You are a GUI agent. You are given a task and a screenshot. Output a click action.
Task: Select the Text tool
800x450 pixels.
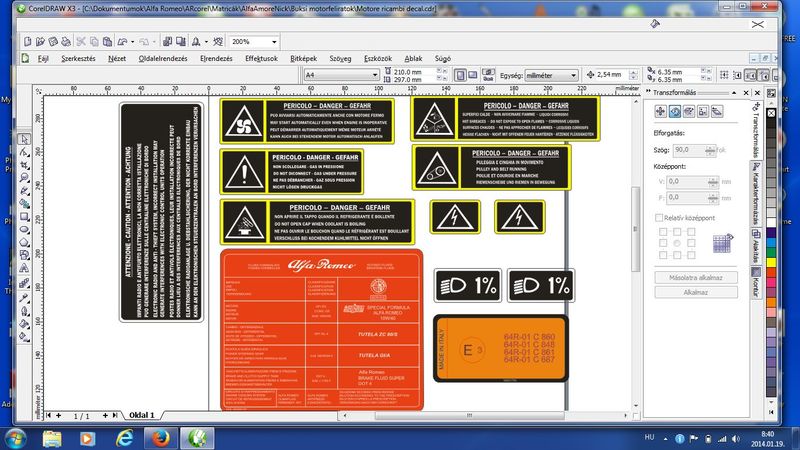pos(24,268)
